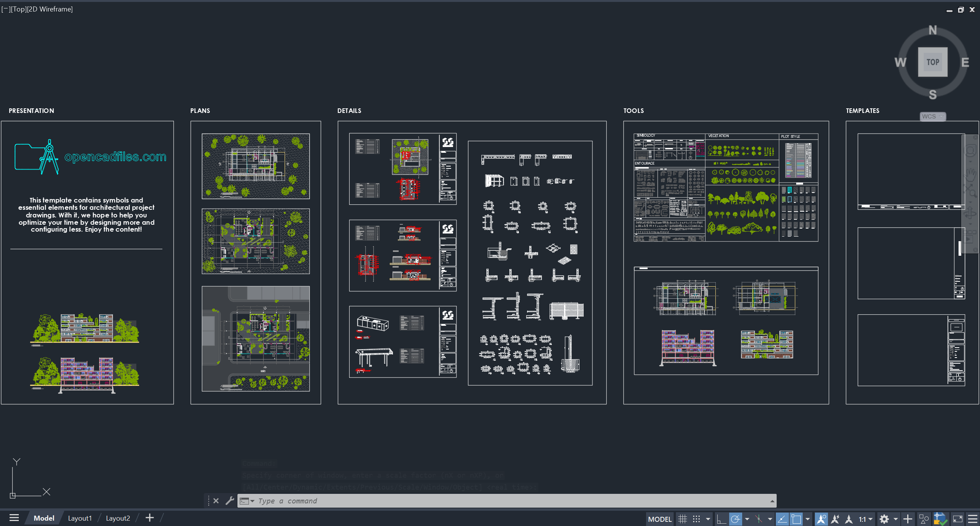Expand command line history arrow
The image size is (980, 526).
pyautogui.click(x=772, y=501)
